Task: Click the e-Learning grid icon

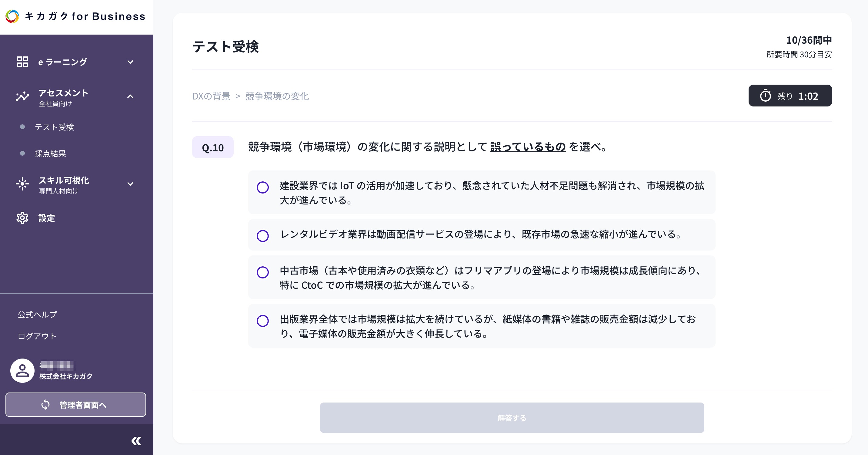Action: 22,62
